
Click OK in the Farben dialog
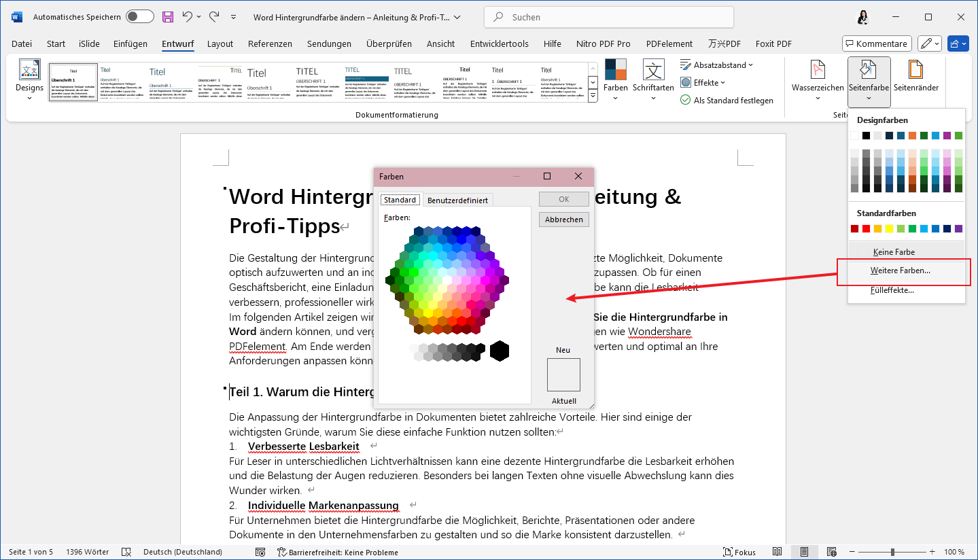(x=564, y=199)
